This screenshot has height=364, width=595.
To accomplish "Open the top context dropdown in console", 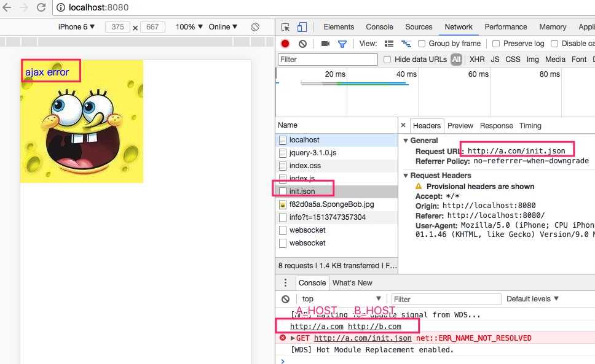I will (341, 299).
